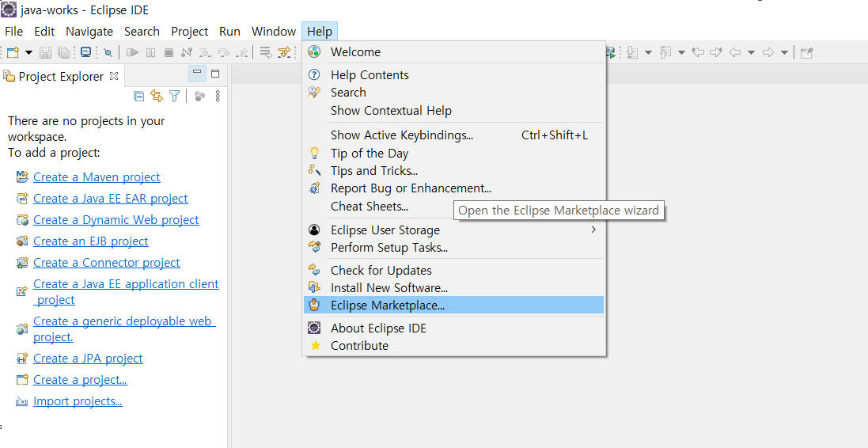The height and width of the screenshot is (448, 868).
Task: Click the Back navigation arrow icon
Action: pyautogui.click(x=734, y=52)
